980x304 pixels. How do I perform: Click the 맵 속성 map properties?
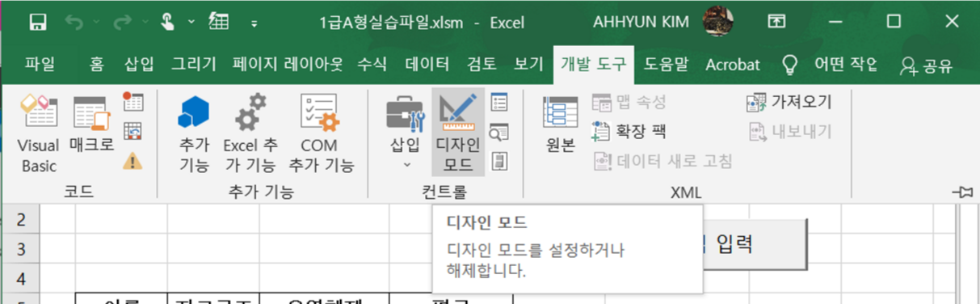(629, 102)
